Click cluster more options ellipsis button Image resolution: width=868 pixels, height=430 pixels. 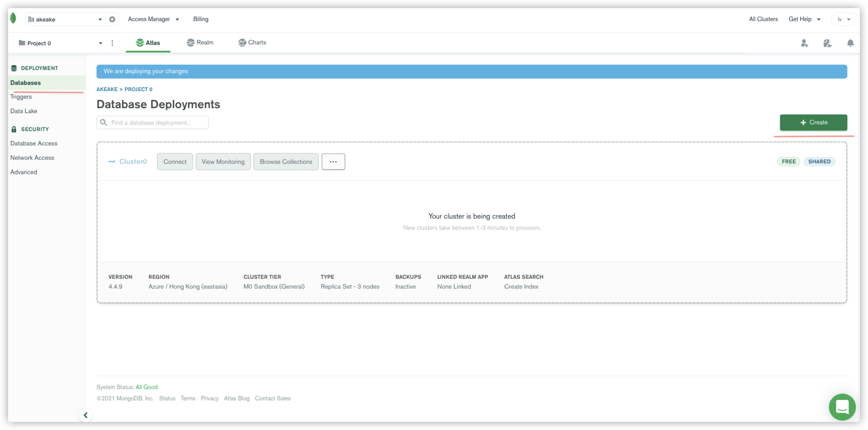pos(333,162)
